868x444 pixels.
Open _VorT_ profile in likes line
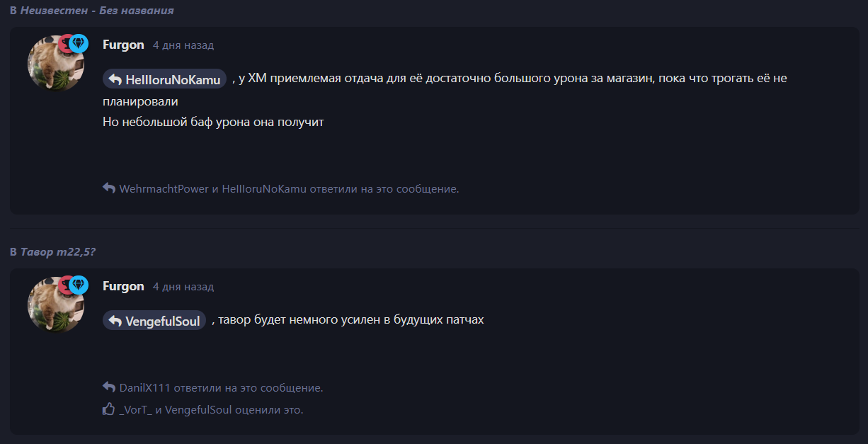click(136, 409)
